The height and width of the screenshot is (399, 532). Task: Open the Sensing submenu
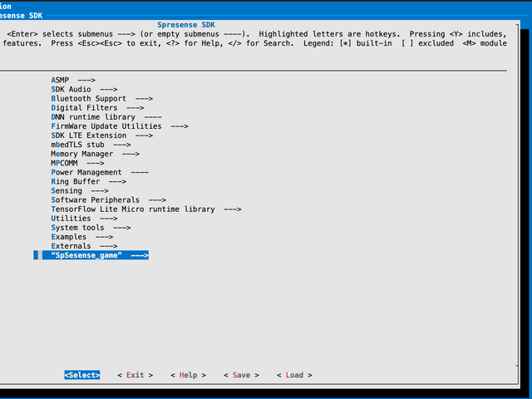coord(80,190)
